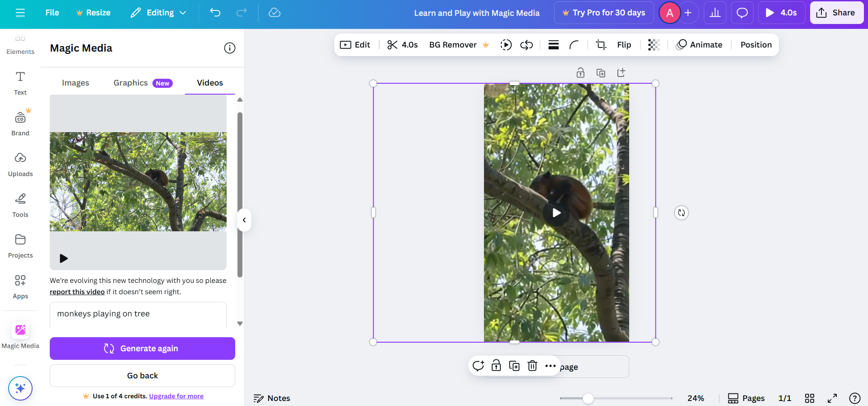This screenshot has width=868, height=406.
Task: Click Animate in the toolbar
Action: point(699,45)
